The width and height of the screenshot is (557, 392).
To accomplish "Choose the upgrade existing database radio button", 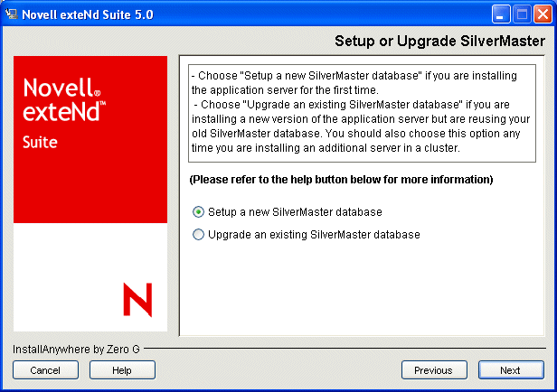I will pos(199,235).
